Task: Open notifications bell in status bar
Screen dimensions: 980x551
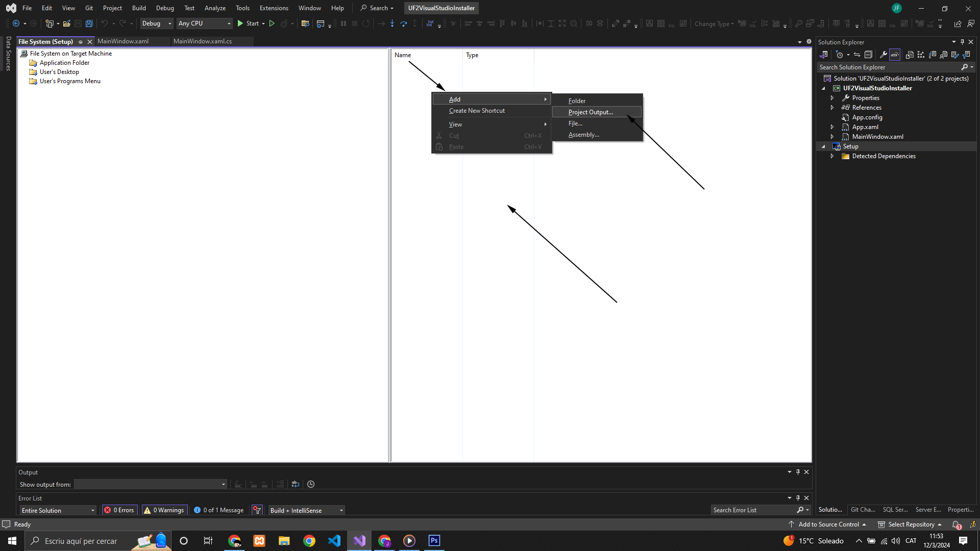Action: 957,524
